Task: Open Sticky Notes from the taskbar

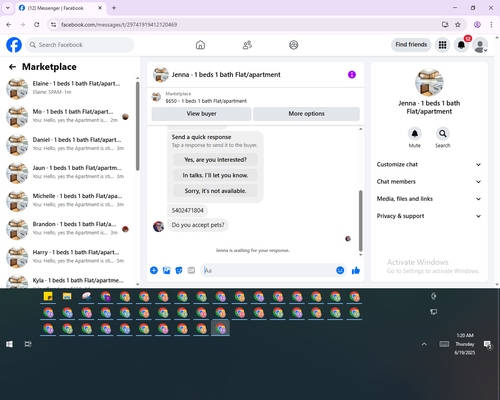Action: click(48, 296)
